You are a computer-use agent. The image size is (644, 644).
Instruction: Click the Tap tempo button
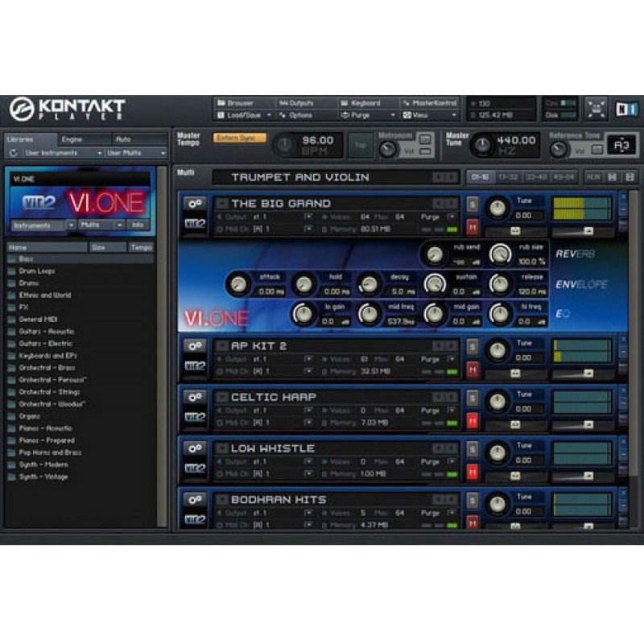click(359, 146)
